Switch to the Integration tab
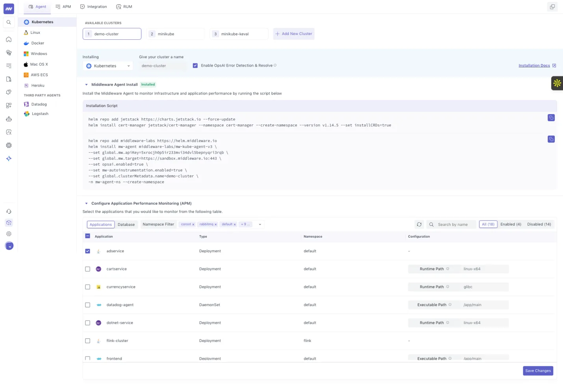This screenshot has height=392, width=563. (x=93, y=7)
